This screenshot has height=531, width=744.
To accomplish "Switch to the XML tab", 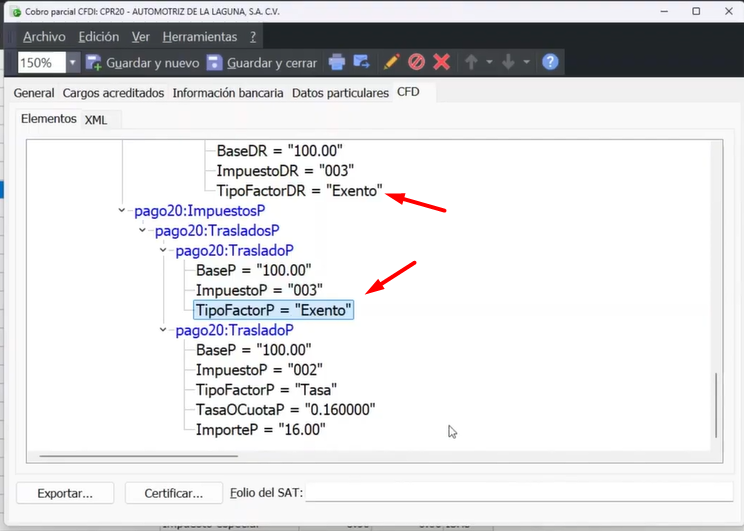I will [x=96, y=119].
